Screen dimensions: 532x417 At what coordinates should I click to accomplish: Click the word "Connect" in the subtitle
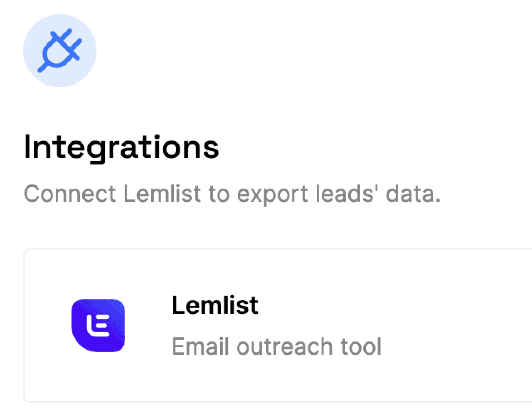[70, 194]
